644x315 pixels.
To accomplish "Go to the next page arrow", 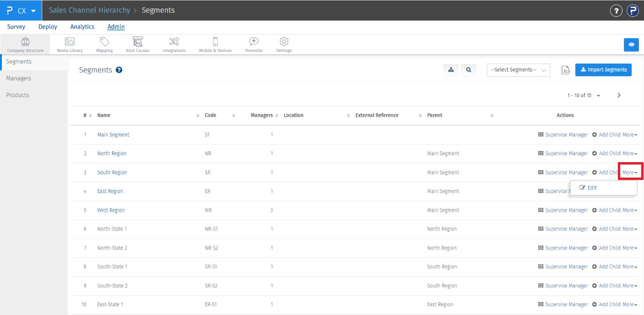I will point(619,95).
